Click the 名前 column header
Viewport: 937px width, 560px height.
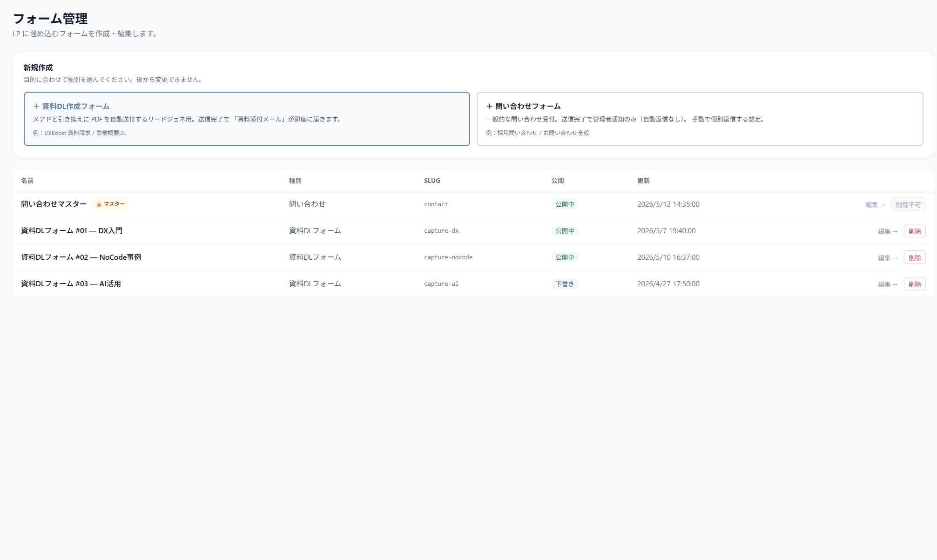27,181
